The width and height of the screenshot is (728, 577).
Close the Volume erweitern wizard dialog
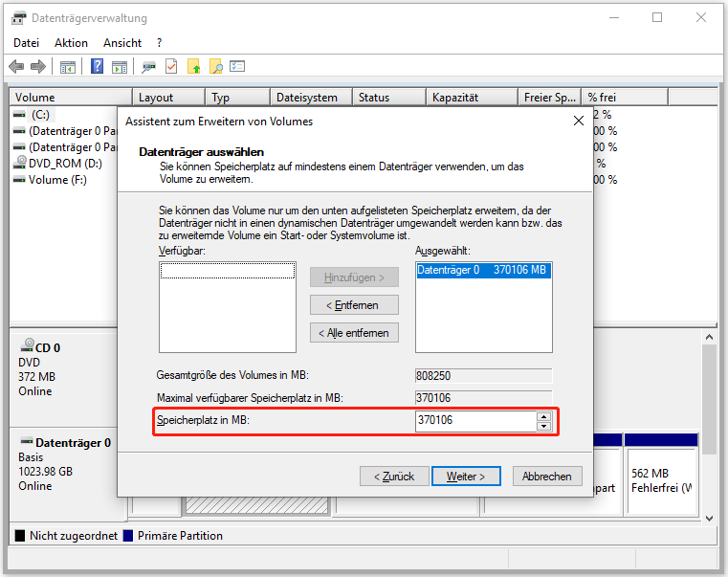coord(579,121)
